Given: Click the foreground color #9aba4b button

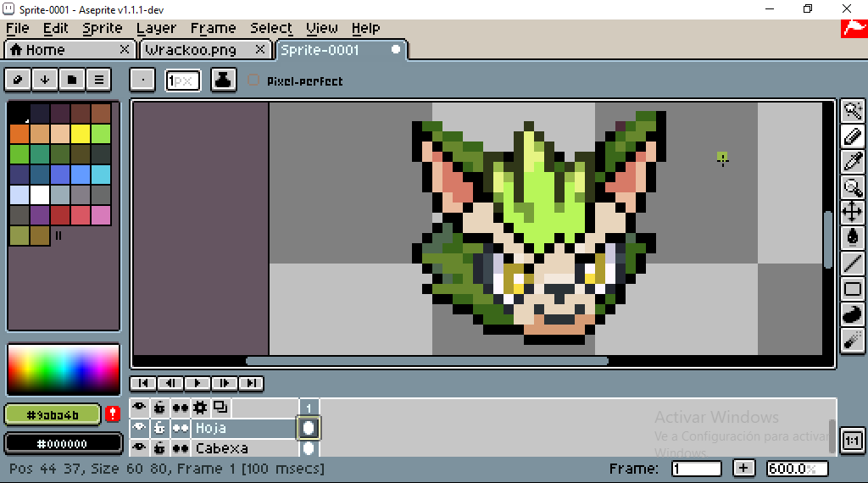Looking at the screenshot, I should tap(53, 414).
